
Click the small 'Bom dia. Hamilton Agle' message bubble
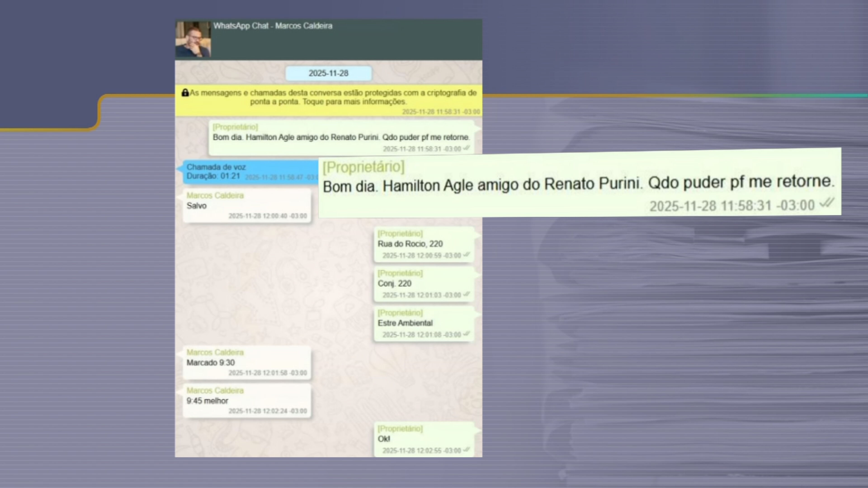click(341, 138)
